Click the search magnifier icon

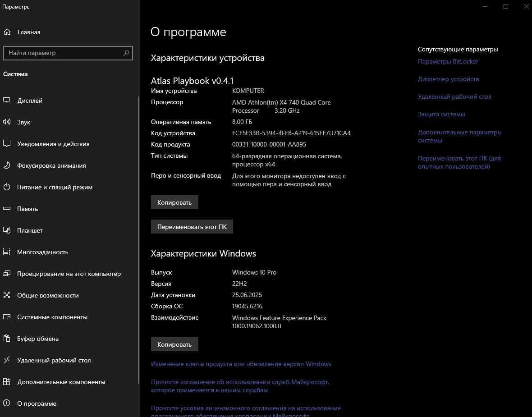pos(126,53)
